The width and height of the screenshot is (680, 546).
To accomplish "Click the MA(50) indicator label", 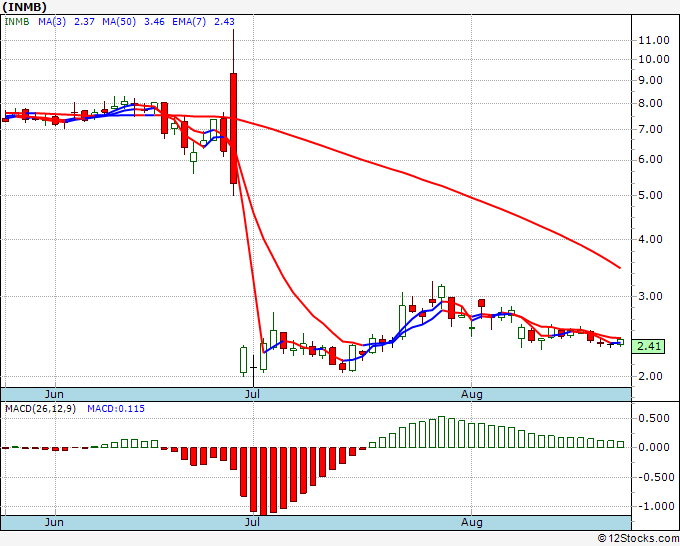I will point(119,21).
